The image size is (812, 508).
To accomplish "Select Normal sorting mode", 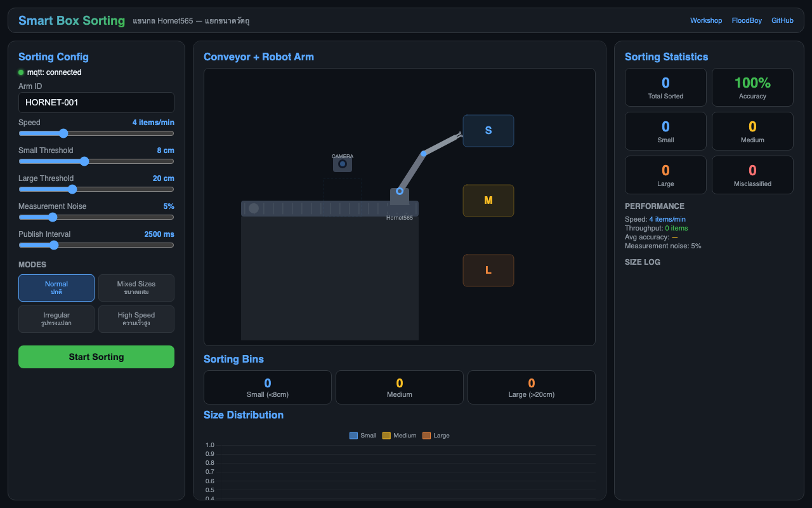I will (56, 288).
